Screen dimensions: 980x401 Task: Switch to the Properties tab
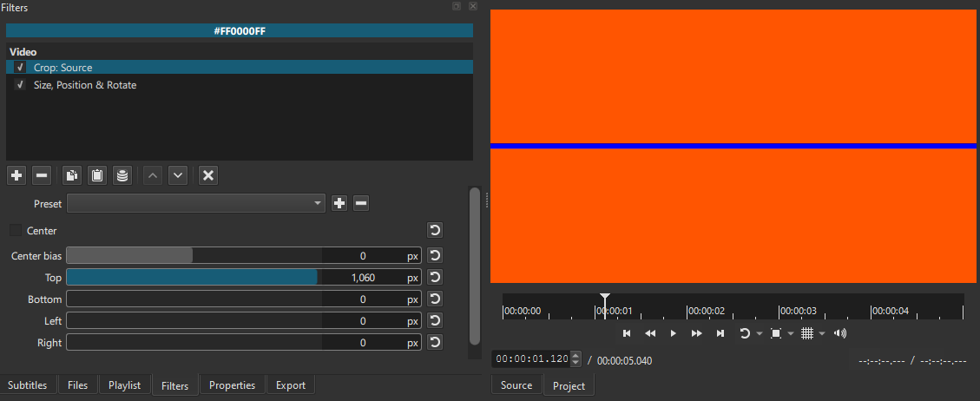(x=232, y=385)
